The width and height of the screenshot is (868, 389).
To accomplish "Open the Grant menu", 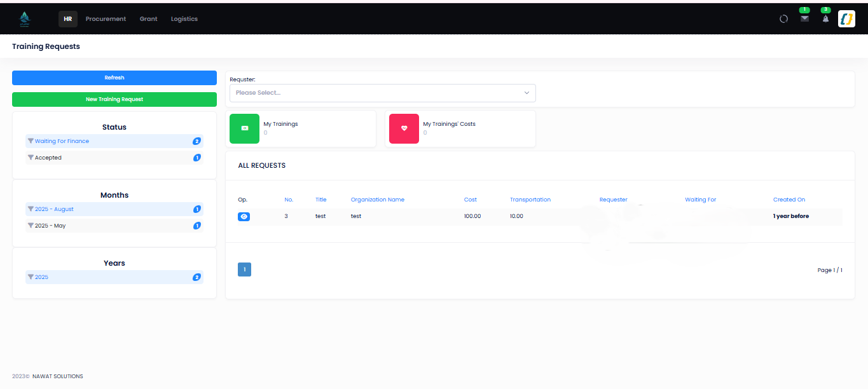I will tap(149, 19).
